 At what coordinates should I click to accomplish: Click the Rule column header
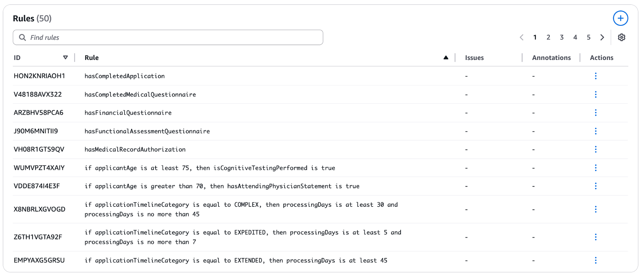[91, 58]
